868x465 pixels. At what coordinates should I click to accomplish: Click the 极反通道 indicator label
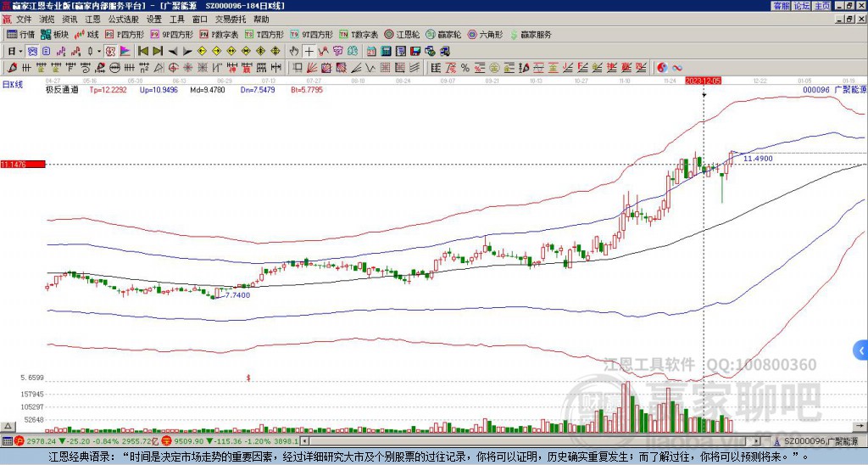tap(62, 89)
